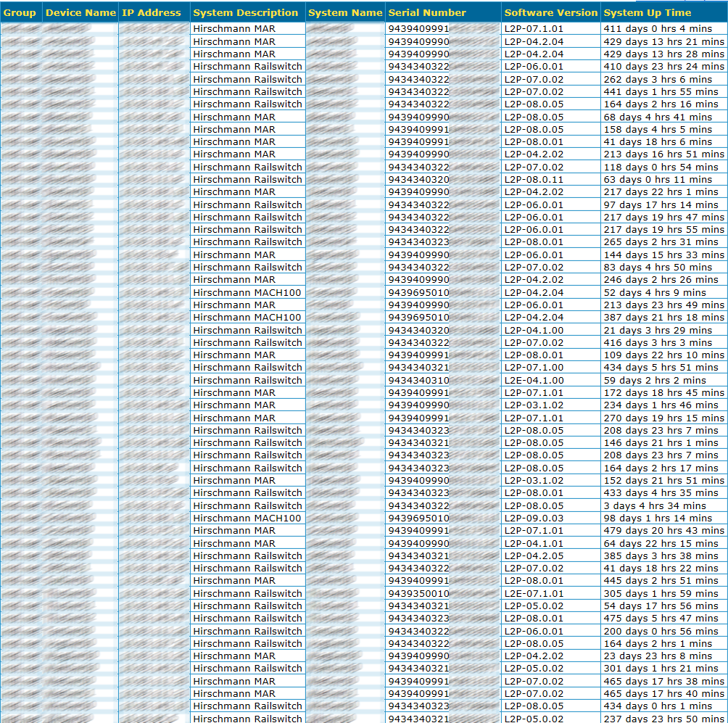This screenshot has width=728, height=723.
Task: Click uptime '41 days 18 hrs 6 mins'
Action: [x=658, y=141]
